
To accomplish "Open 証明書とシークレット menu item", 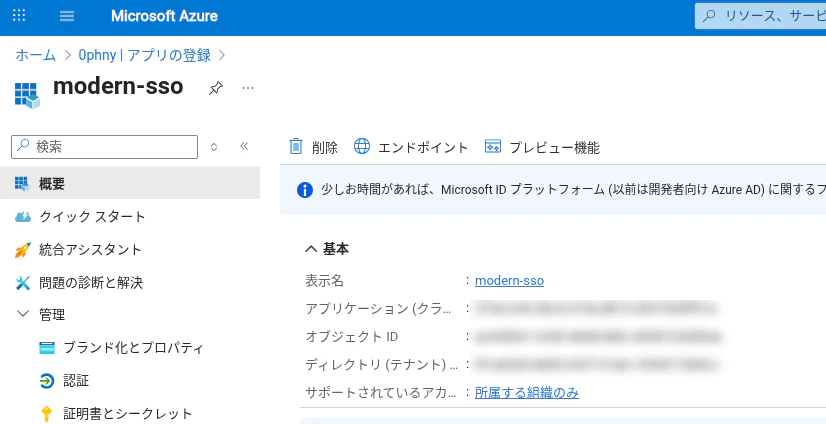I will [128, 413].
